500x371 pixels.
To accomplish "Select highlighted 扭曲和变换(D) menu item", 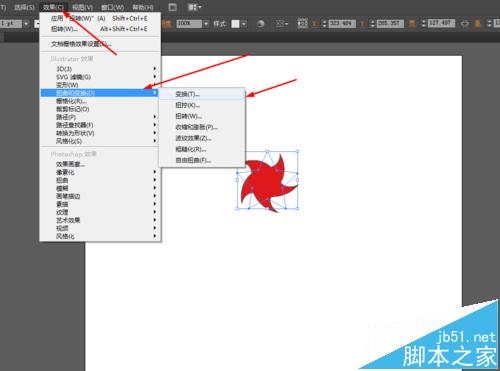I will 100,93.
